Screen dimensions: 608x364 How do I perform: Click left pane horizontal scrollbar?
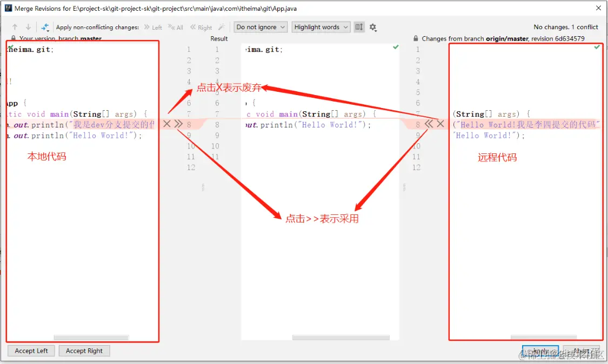tap(91, 338)
